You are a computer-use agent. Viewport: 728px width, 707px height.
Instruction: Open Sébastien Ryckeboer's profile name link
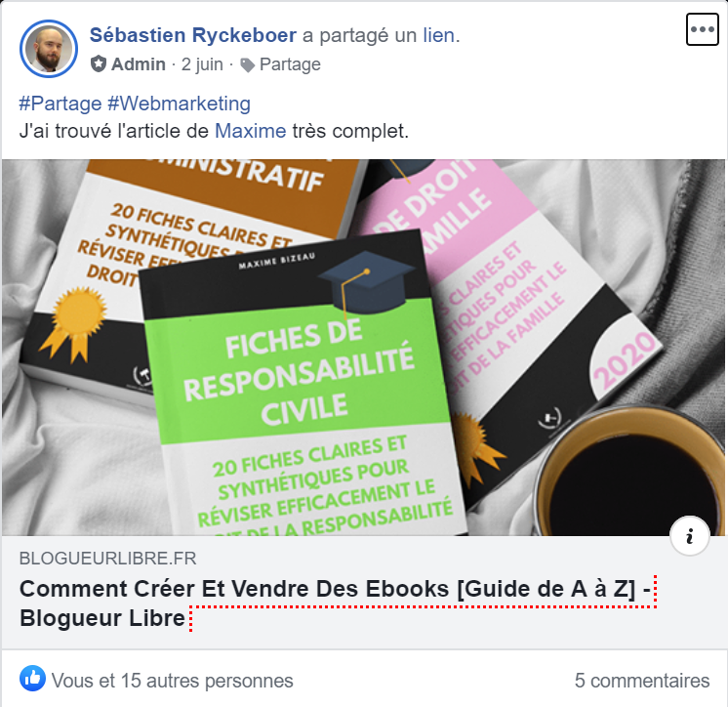(192, 35)
